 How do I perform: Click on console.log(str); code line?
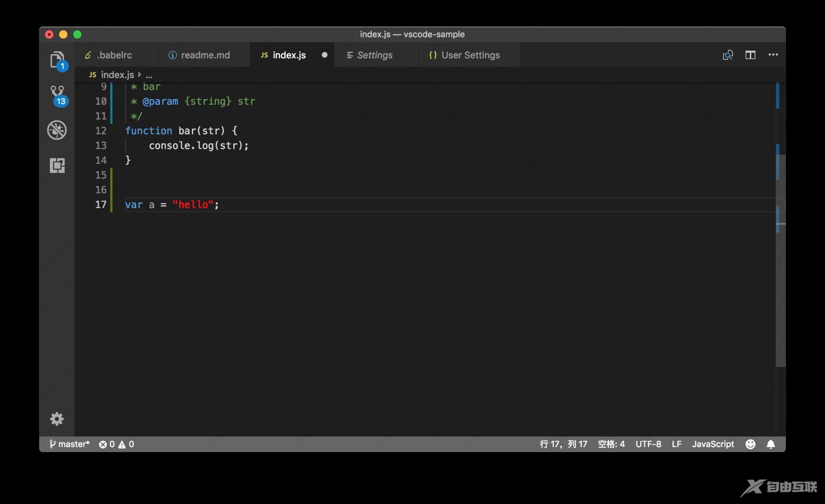(x=199, y=146)
